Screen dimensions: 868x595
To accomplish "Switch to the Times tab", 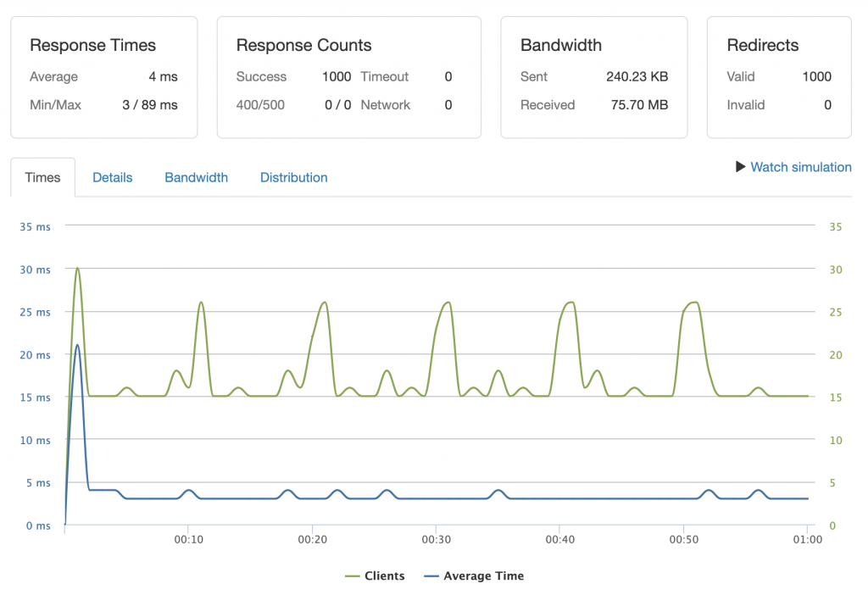I will pos(42,178).
